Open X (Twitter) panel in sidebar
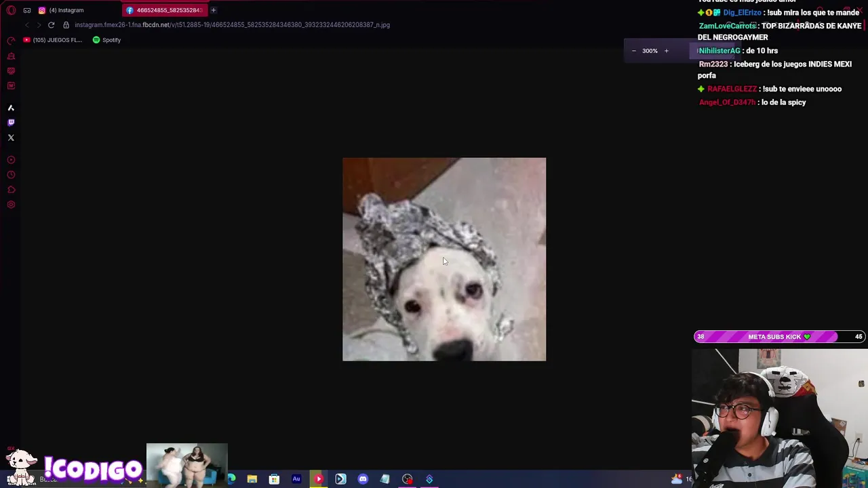 tap(11, 138)
